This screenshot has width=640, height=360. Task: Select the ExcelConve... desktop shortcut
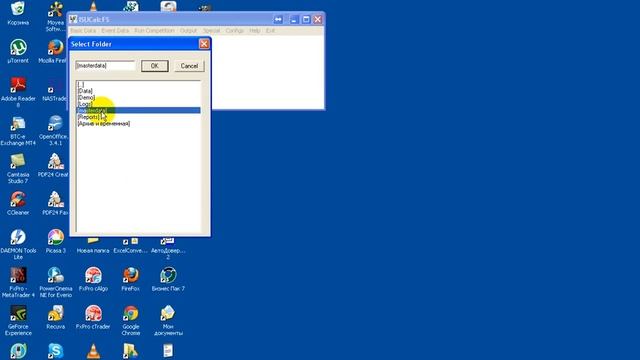coord(131,246)
